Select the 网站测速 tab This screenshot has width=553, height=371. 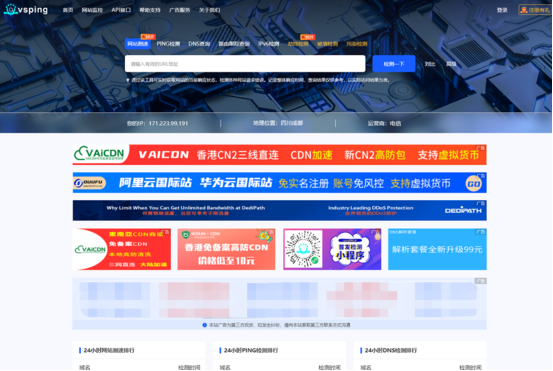click(x=138, y=44)
